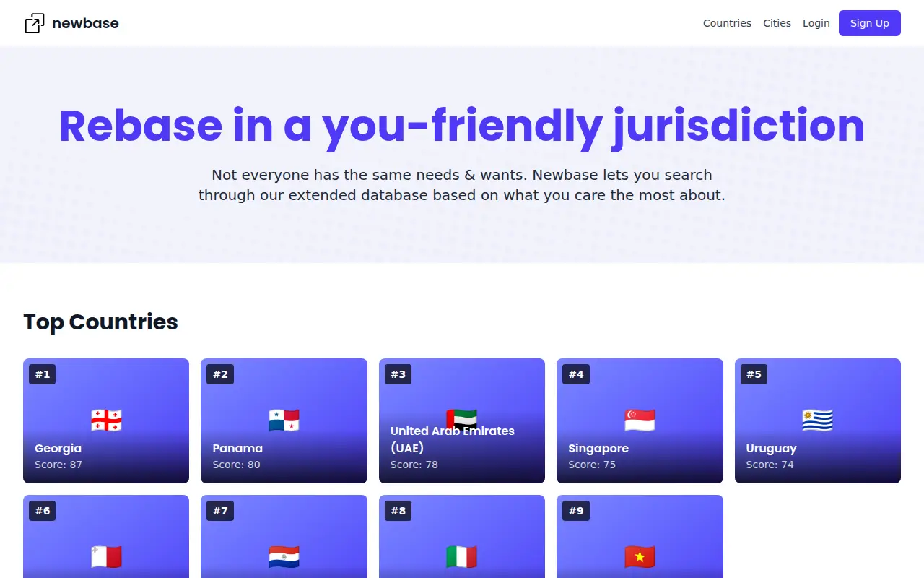Image resolution: width=924 pixels, height=578 pixels.
Task: Go to the Login page
Action: click(x=816, y=23)
